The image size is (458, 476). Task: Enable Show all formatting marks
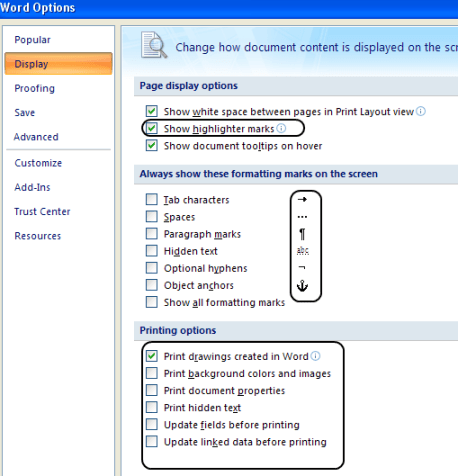tap(152, 302)
